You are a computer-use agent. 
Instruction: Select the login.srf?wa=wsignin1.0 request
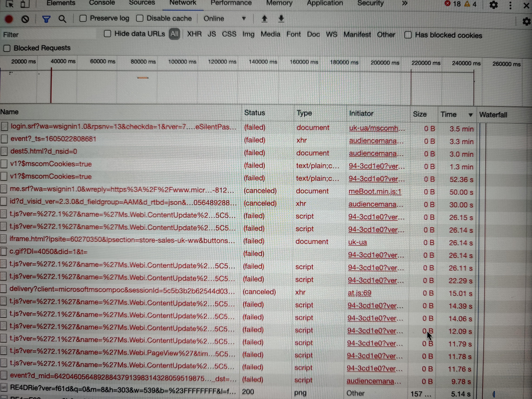(123, 127)
